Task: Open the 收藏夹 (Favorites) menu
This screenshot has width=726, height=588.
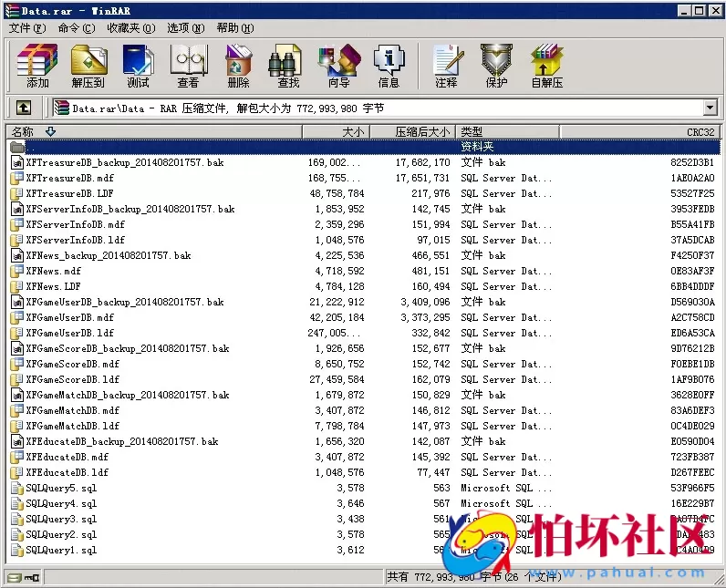Action: coord(131,28)
